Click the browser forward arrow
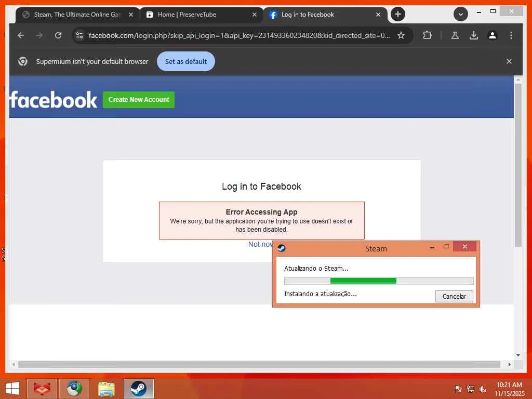This screenshot has width=532, height=399. 39,35
